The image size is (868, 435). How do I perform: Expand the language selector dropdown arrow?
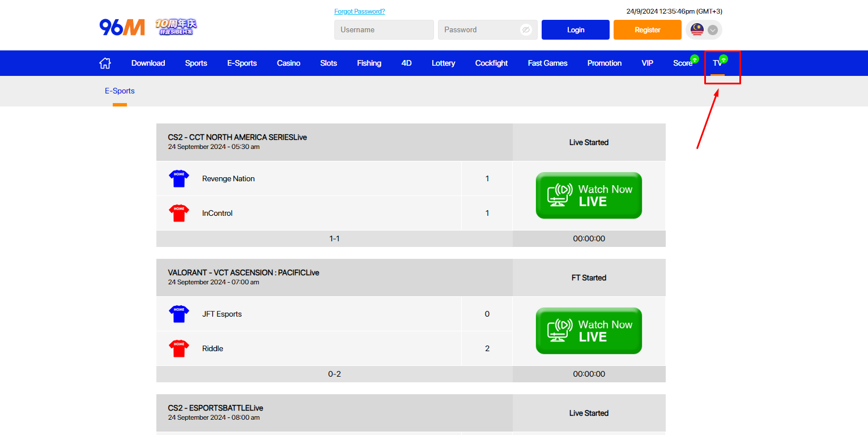coord(713,30)
